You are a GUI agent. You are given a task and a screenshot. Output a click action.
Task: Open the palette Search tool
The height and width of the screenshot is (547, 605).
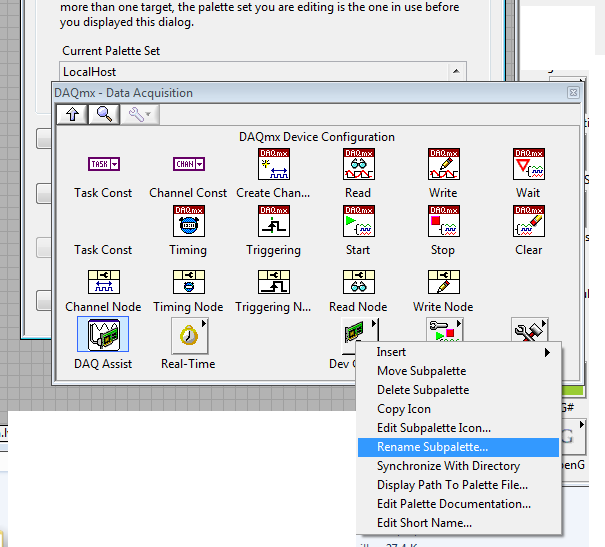tap(104, 115)
